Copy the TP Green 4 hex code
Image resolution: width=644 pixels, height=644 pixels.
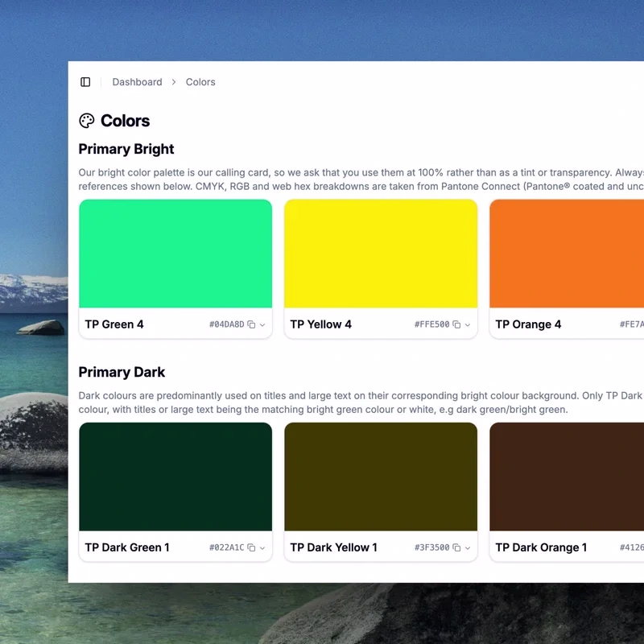pyautogui.click(x=251, y=324)
